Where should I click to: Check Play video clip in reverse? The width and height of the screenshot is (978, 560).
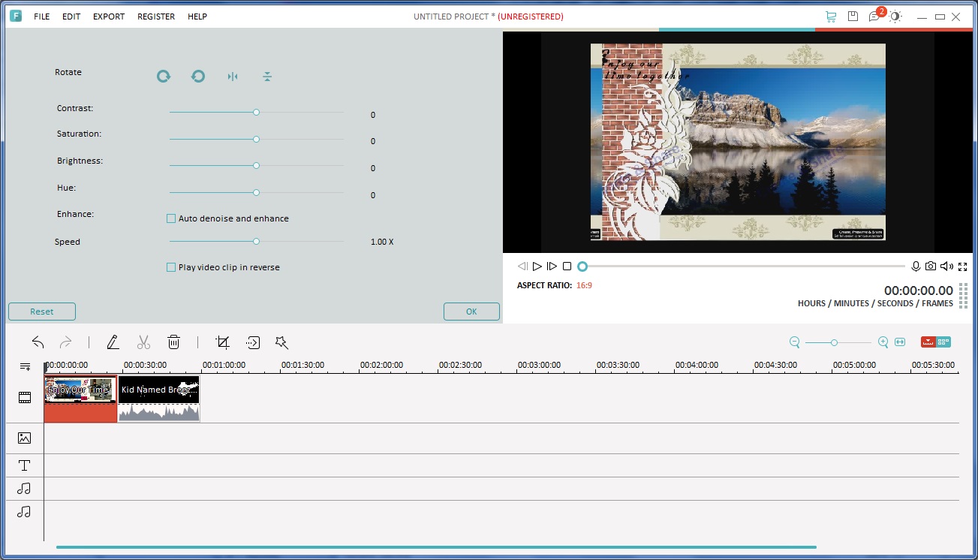click(x=170, y=266)
